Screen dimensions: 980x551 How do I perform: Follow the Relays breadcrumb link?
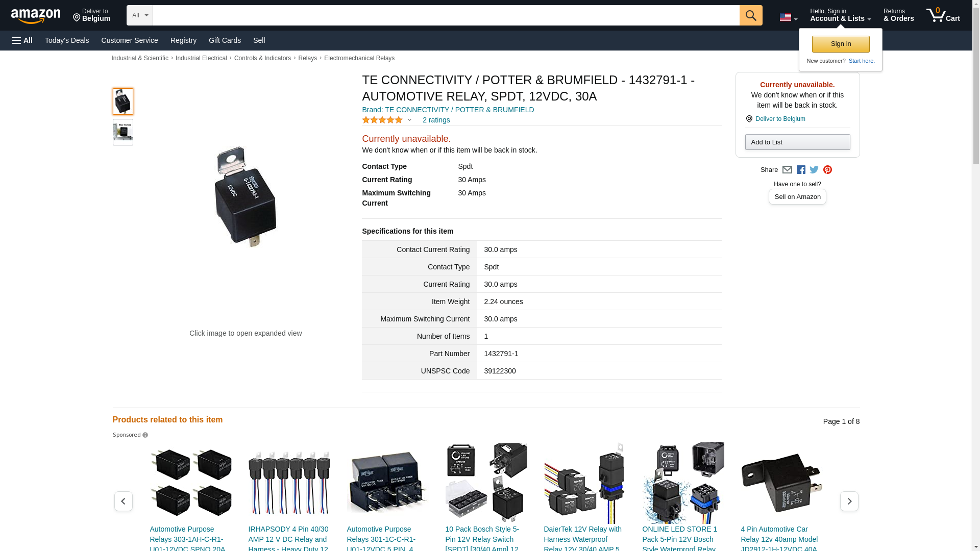pyautogui.click(x=307, y=58)
